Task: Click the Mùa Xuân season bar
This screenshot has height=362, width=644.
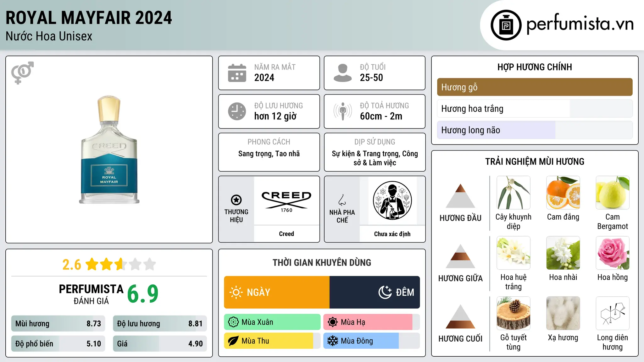Action: coord(272,322)
